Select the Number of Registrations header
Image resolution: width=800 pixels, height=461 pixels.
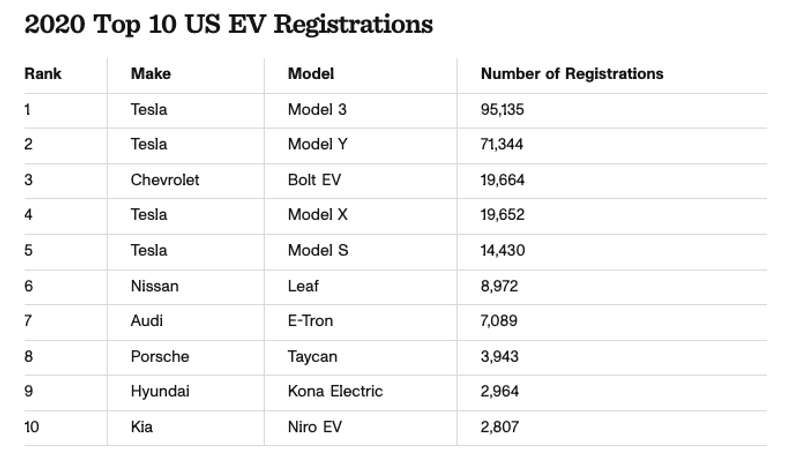coord(572,74)
